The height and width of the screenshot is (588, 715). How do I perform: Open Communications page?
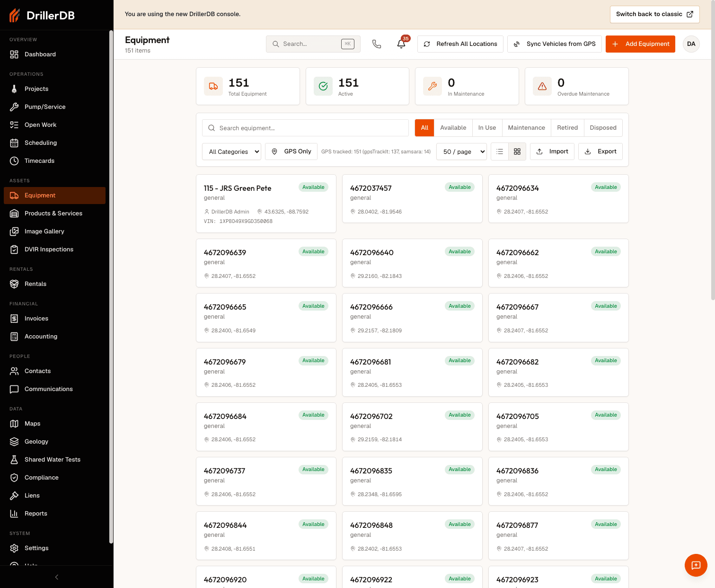tap(54, 389)
